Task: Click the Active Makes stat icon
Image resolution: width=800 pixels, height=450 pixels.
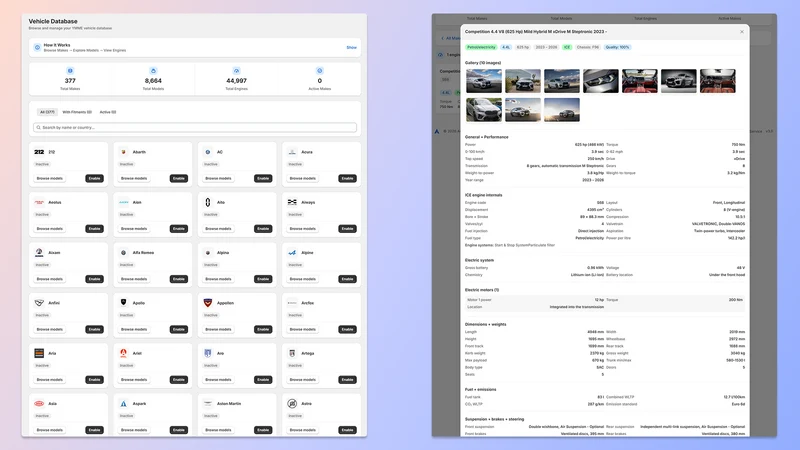Action: pos(319,71)
